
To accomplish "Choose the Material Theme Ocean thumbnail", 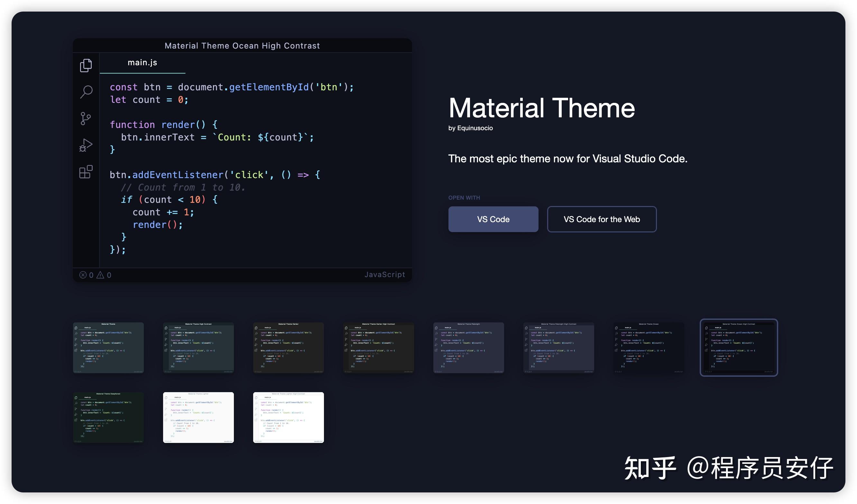I will click(x=649, y=347).
